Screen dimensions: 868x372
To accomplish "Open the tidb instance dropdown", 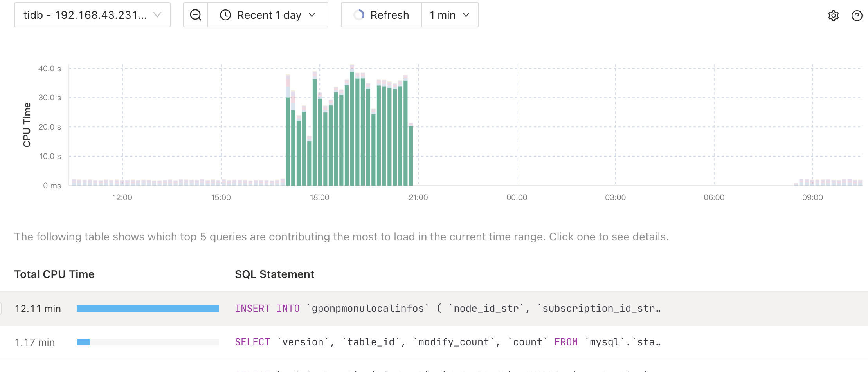I will coord(92,15).
